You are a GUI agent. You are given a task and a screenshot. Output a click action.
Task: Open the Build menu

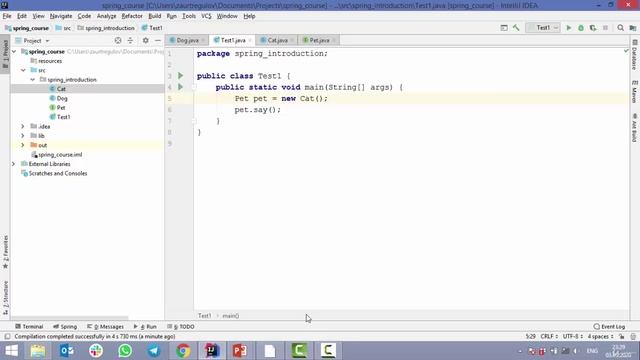pyautogui.click(x=154, y=16)
